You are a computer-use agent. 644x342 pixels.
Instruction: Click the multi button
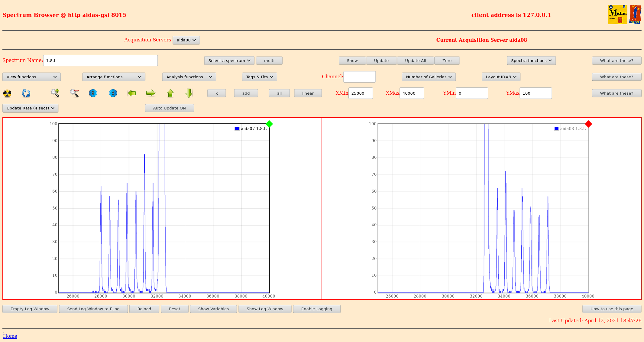(269, 61)
